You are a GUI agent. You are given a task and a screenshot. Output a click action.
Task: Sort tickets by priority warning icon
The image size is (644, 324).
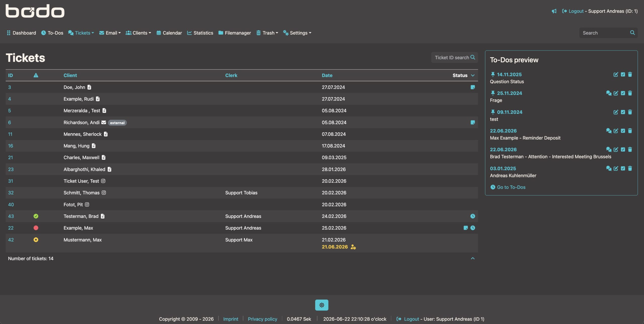coord(36,75)
